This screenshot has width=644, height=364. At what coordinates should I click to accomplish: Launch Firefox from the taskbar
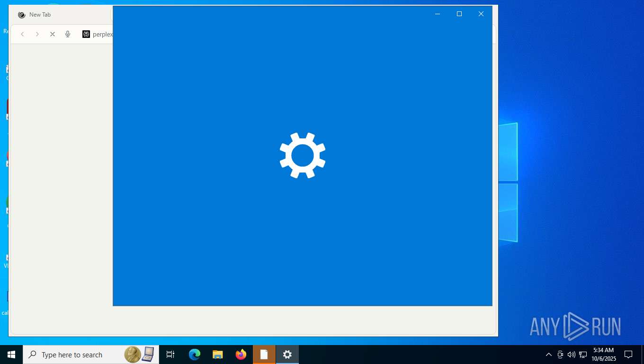coord(241,355)
